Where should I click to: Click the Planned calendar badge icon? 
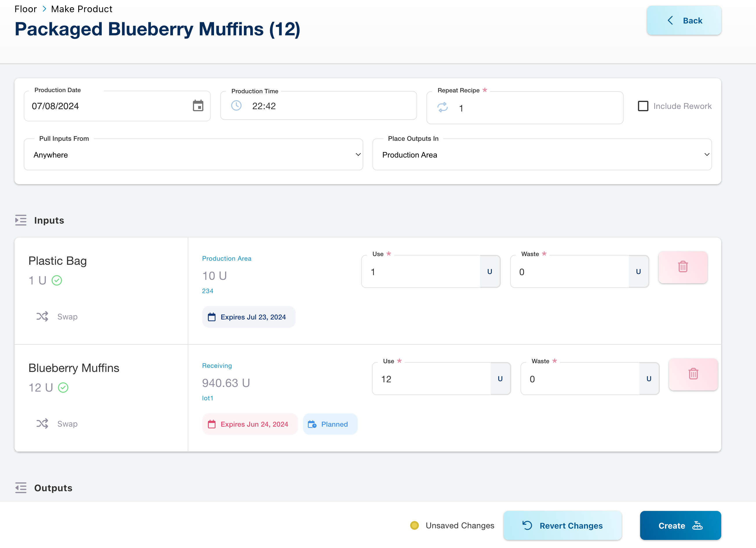(x=312, y=424)
